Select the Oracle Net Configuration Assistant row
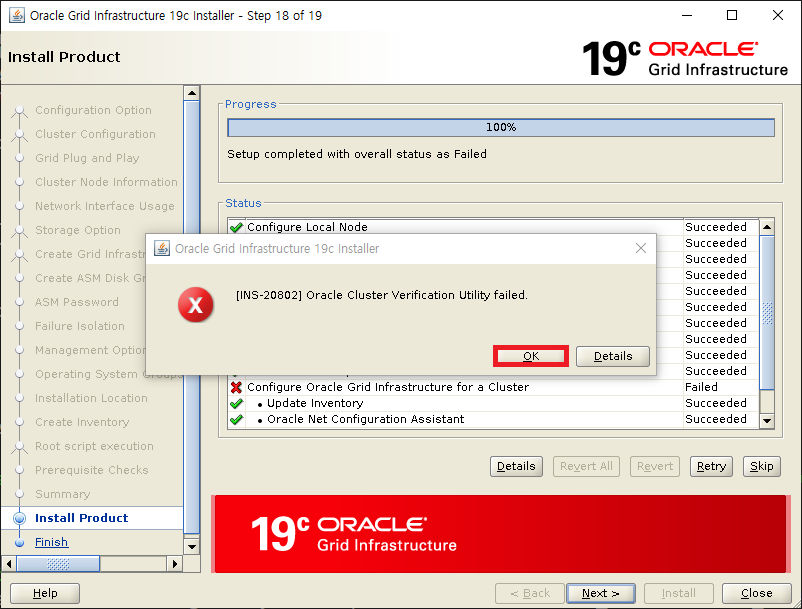 pos(493,419)
